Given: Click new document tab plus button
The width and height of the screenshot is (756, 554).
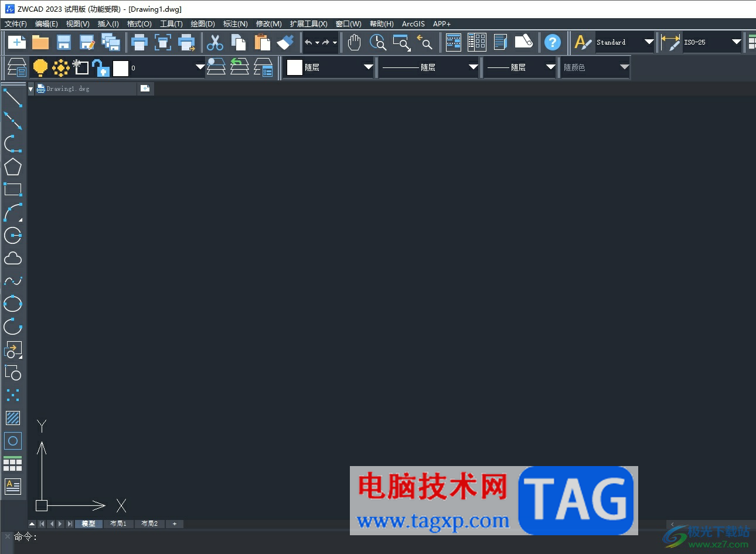Looking at the screenshot, I should (x=145, y=89).
